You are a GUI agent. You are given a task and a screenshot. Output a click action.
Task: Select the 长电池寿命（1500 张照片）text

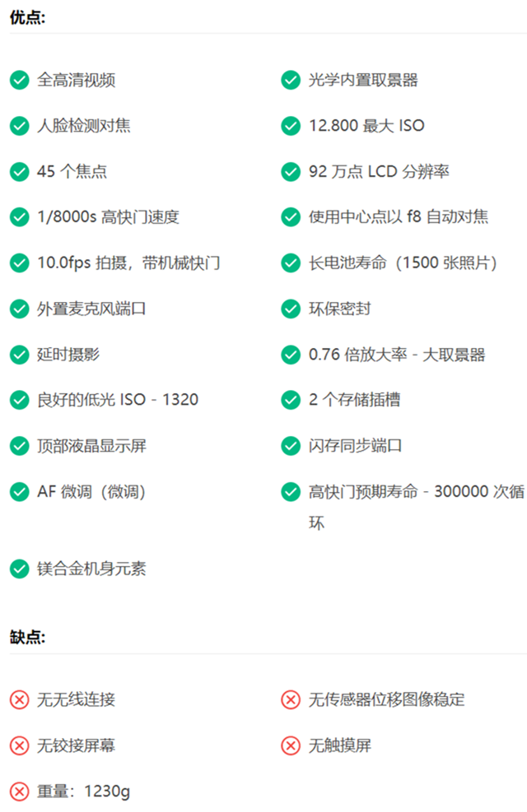pyautogui.click(x=403, y=263)
